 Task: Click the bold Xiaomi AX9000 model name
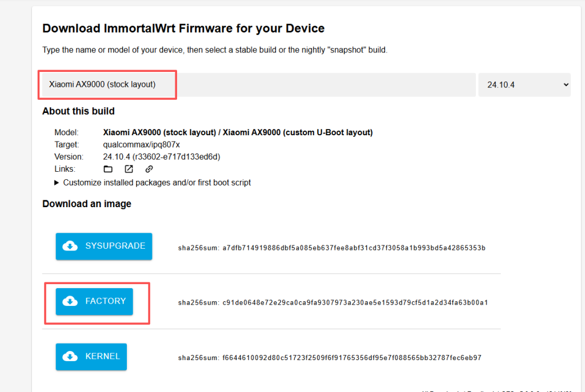coord(238,132)
